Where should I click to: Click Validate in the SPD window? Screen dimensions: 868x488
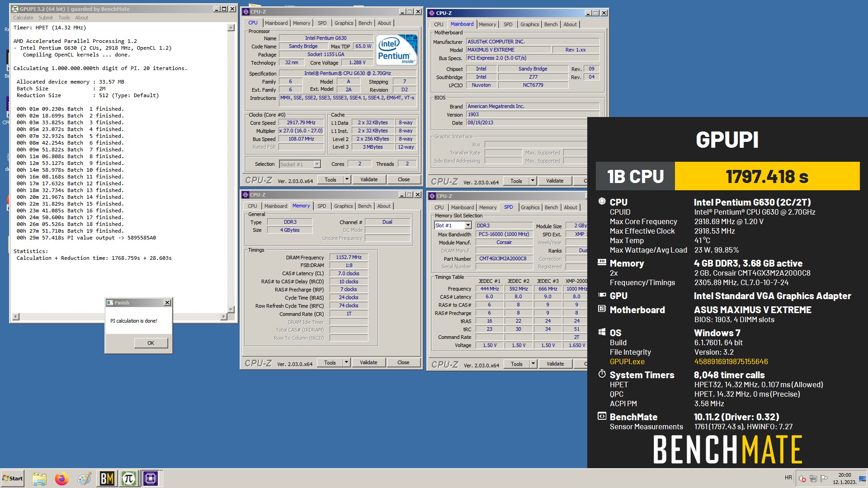[555, 364]
